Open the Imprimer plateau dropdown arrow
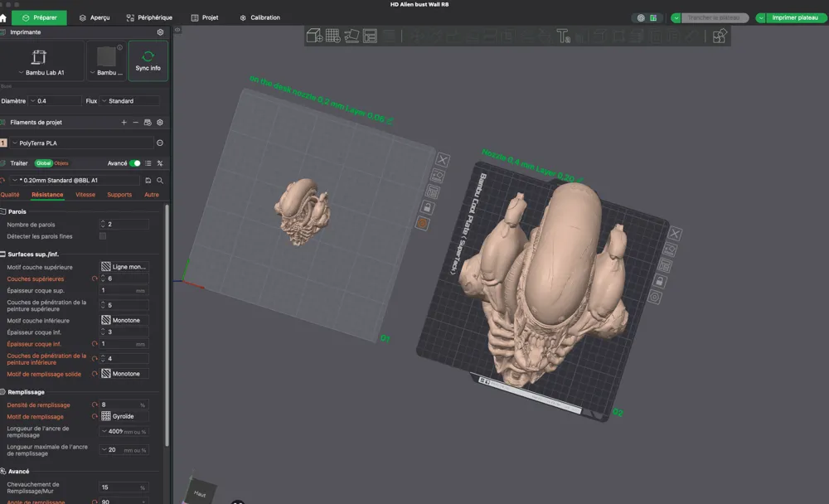Viewport: 829px width, 504px height. [760, 18]
